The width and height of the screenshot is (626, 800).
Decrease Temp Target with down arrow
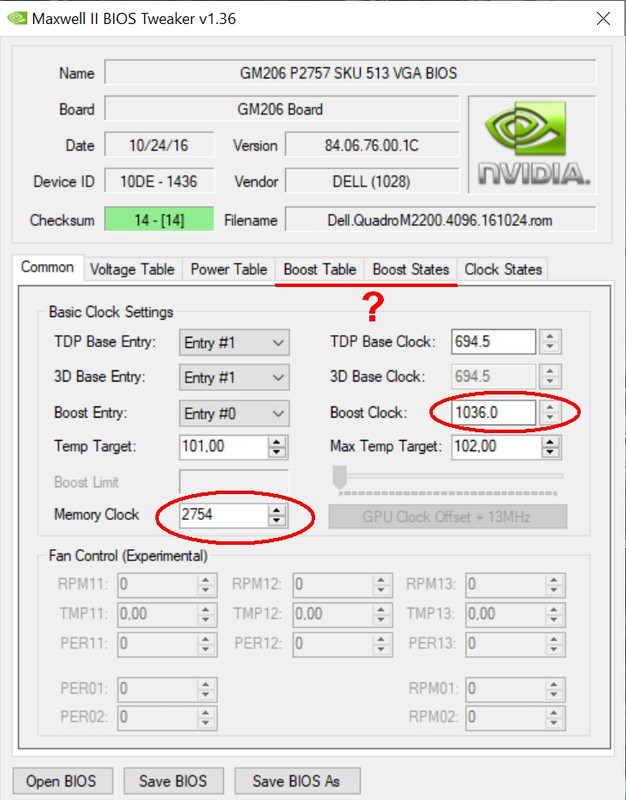point(277,452)
